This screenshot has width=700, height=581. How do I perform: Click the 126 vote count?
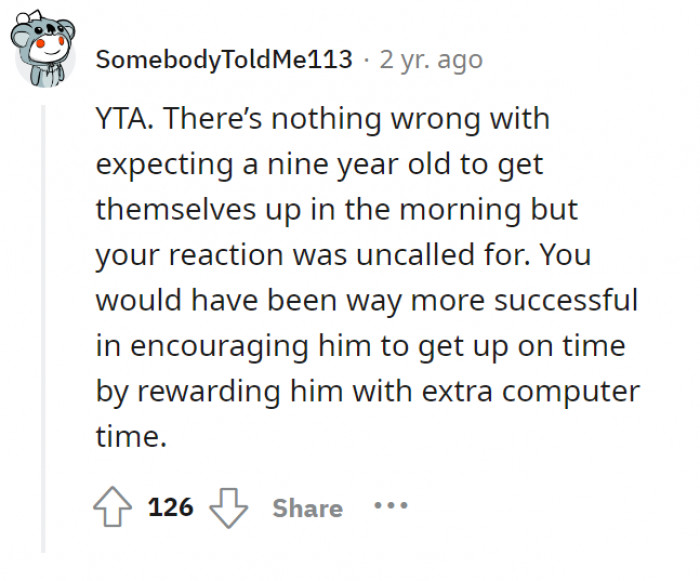[x=170, y=507]
